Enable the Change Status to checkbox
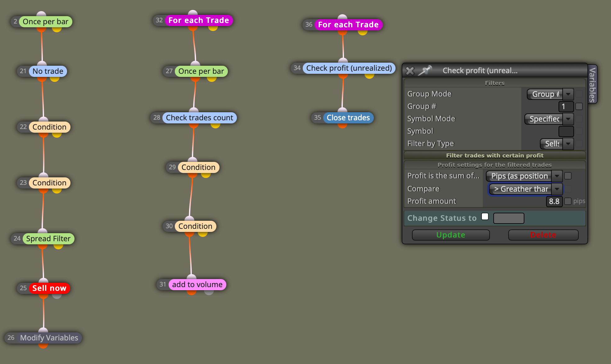 (485, 216)
